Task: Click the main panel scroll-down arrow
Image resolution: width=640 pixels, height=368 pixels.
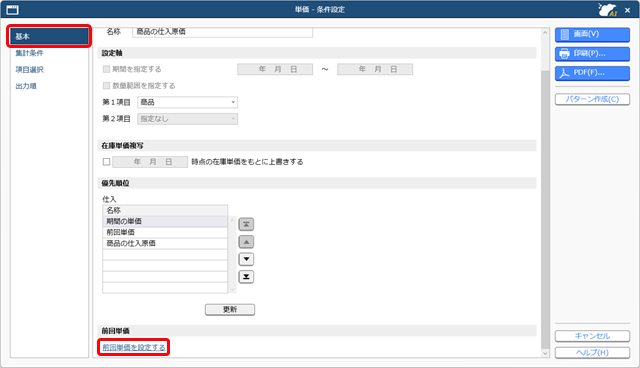Action: 545,353
